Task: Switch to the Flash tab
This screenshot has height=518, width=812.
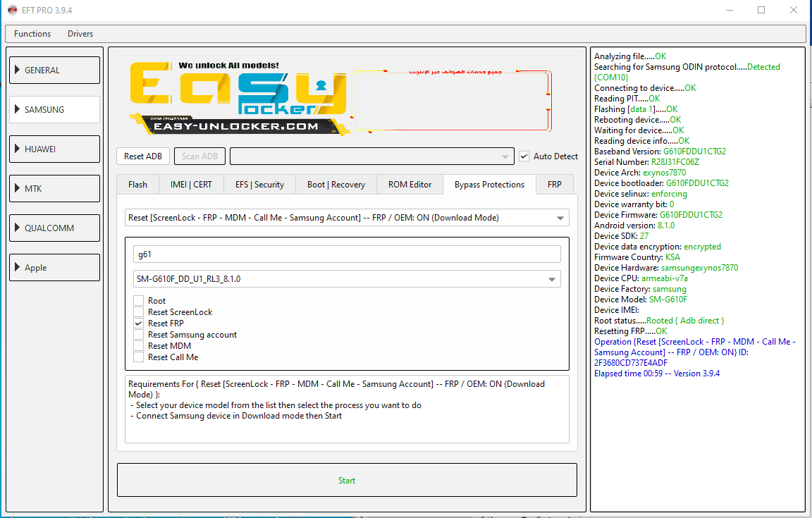Action: [x=137, y=185]
